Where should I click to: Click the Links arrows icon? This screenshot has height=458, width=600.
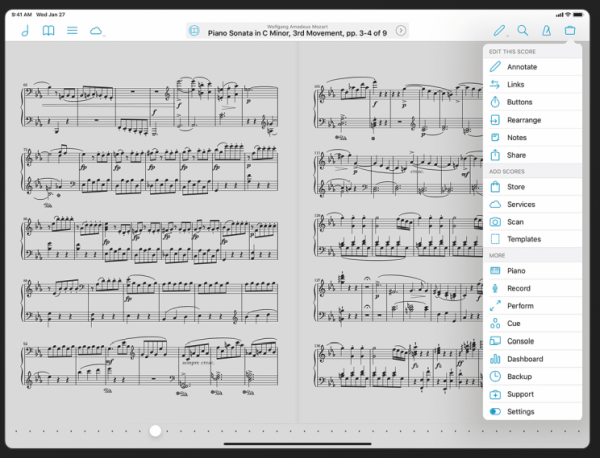(495, 84)
